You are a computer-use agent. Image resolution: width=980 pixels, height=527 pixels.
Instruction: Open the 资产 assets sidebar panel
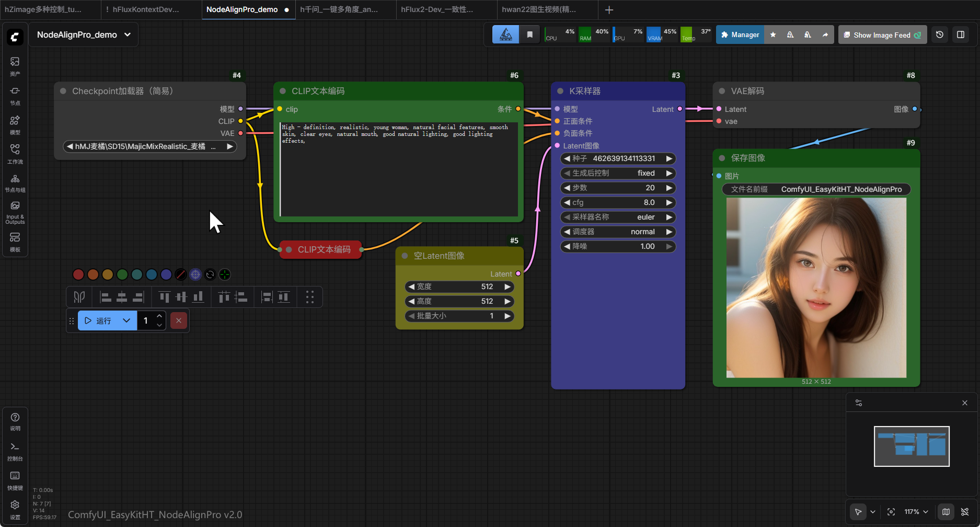[15, 66]
